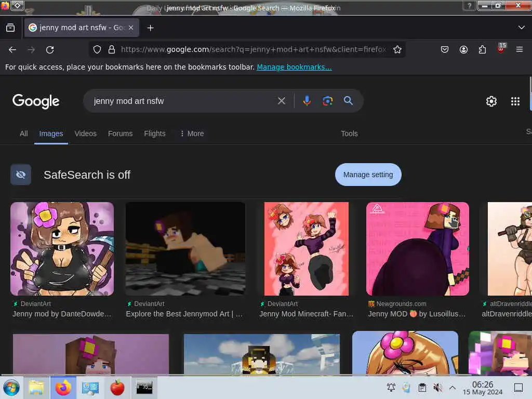532x399 pixels.
Task: View site security padlock info
Action: point(111,49)
